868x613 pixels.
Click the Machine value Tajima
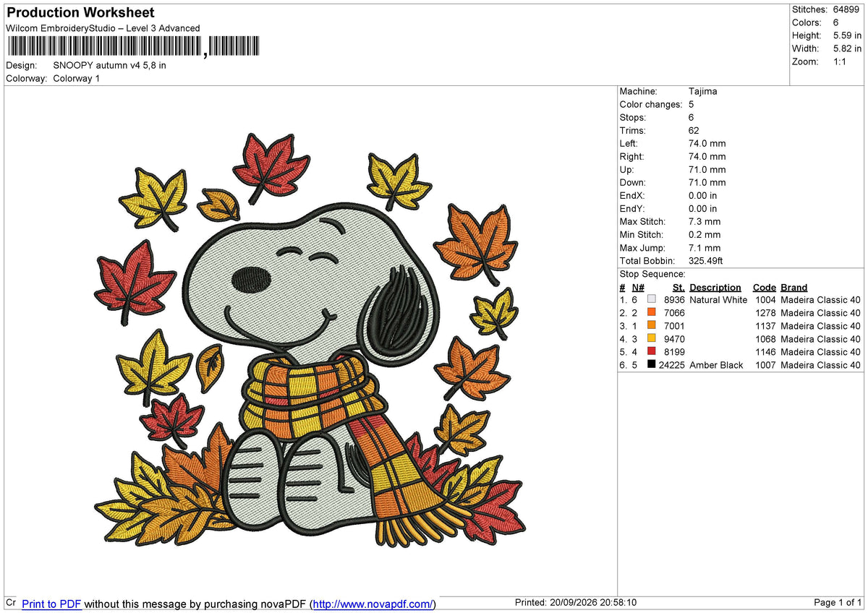[x=703, y=91]
